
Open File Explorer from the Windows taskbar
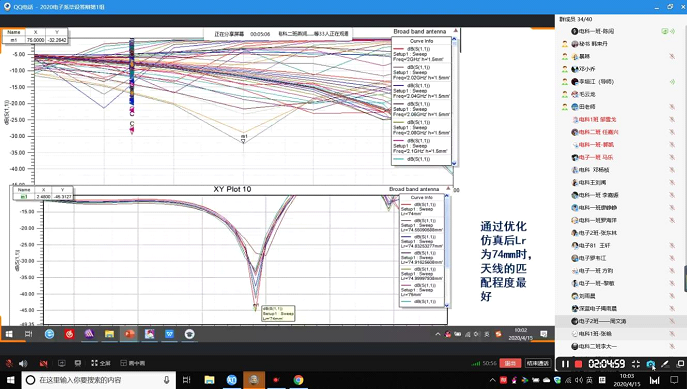[209, 380]
